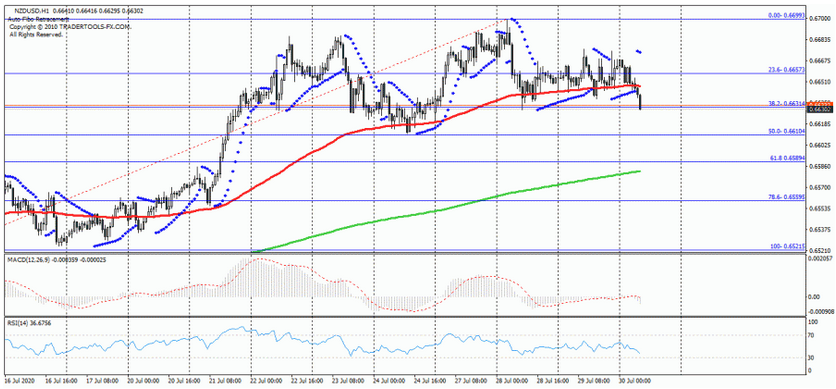Click the 0.66510 price axis value
Screen dimensions: 836x389
click(x=820, y=82)
